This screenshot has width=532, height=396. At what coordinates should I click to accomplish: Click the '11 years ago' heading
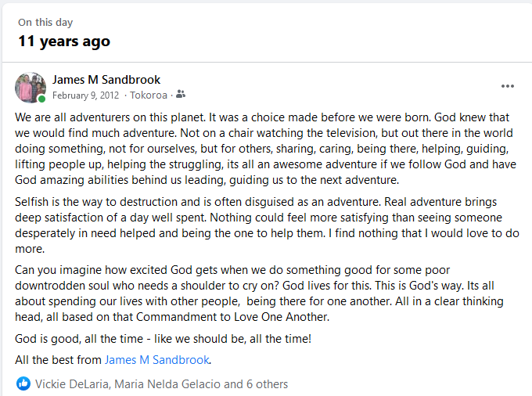(x=64, y=41)
